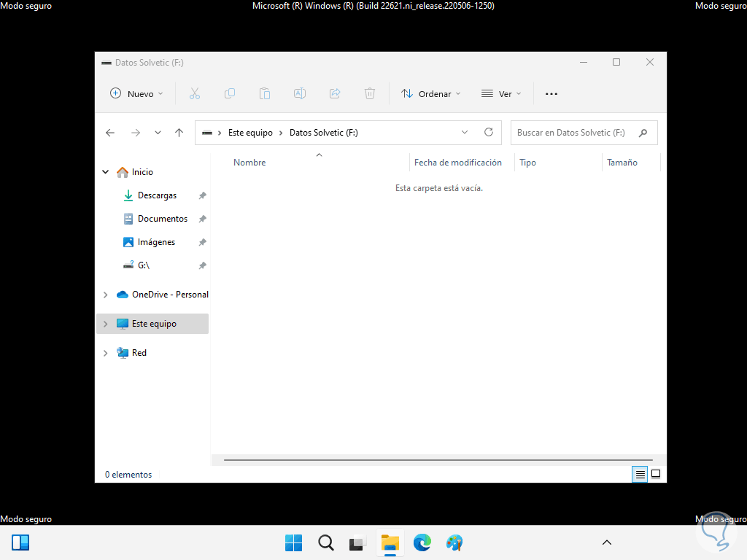Open G:\ drive in navigation pane
The image size is (747, 560).
pyautogui.click(x=144, y=265)
